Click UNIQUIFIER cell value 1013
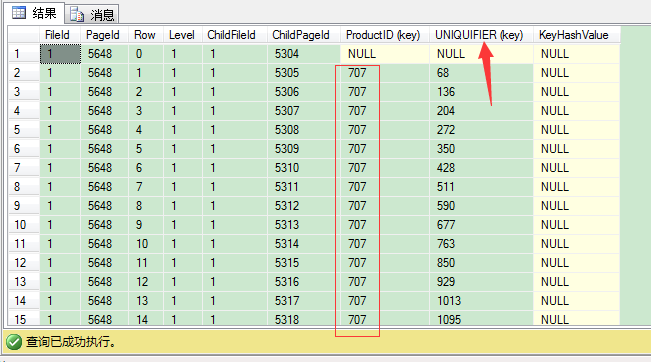The height and width of the screenshot is (362, 651). pos(481,301)
